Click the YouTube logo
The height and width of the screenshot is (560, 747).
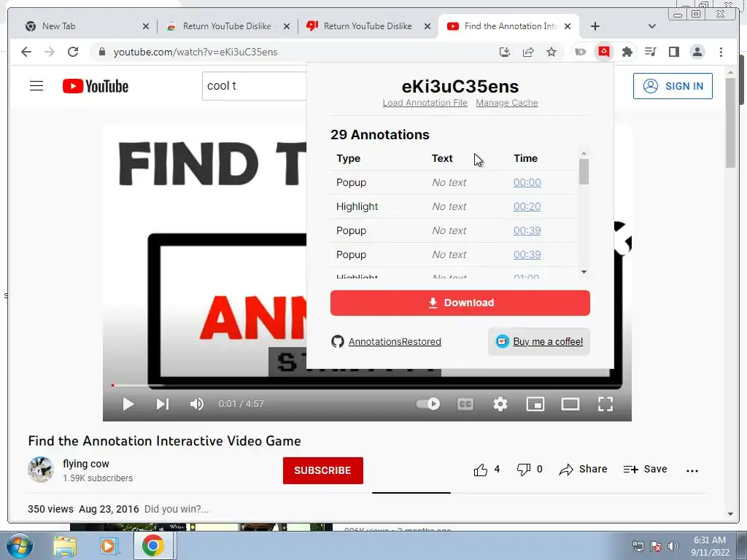[96, 86]
